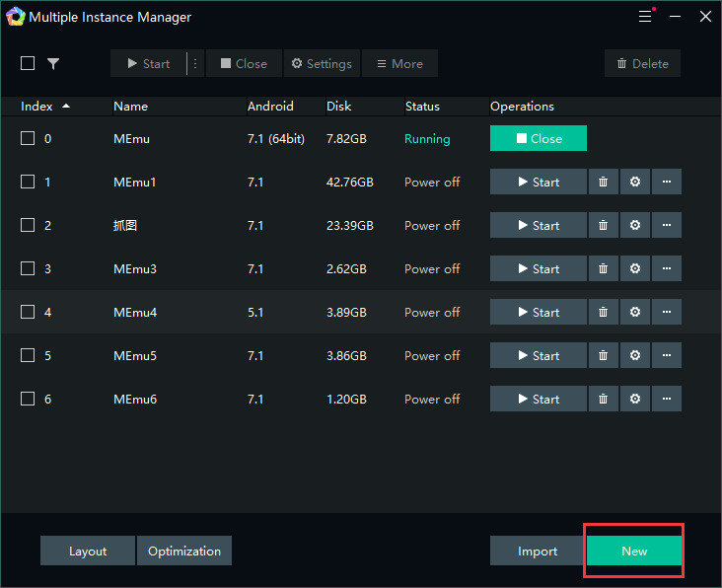Check the select-all checkbox in toolbar
The width and height of the screenshot is (722, 588).
(28, 64)
